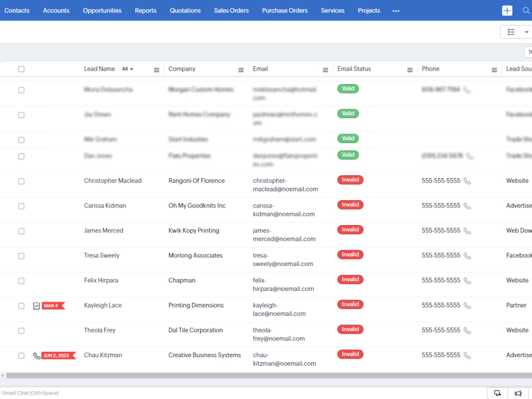Open the Purchase Orders module

[285, 10]
